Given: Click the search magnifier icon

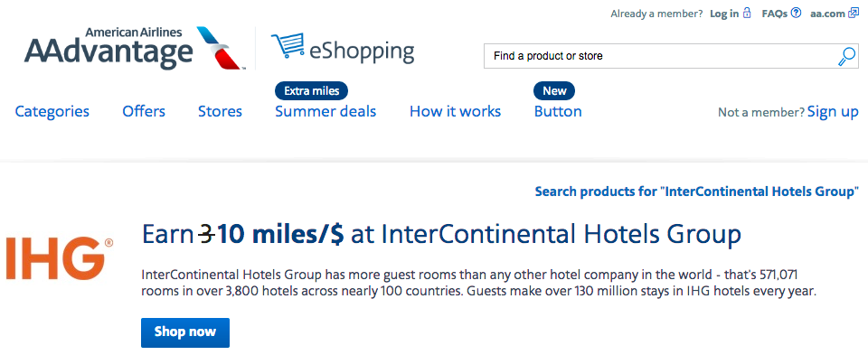Looking at the screenshot, I should tap(846, 56).
